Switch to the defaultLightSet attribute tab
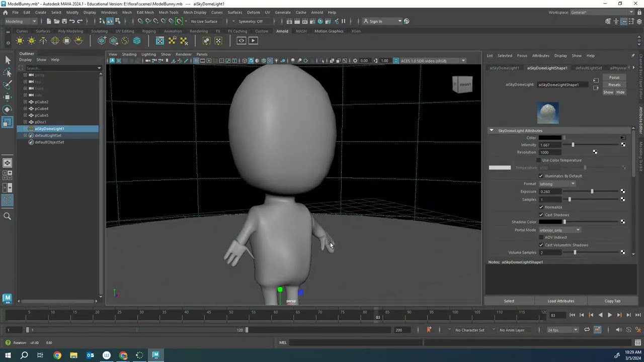The height and width of the screenshot is (362, 644). (589, 68)
